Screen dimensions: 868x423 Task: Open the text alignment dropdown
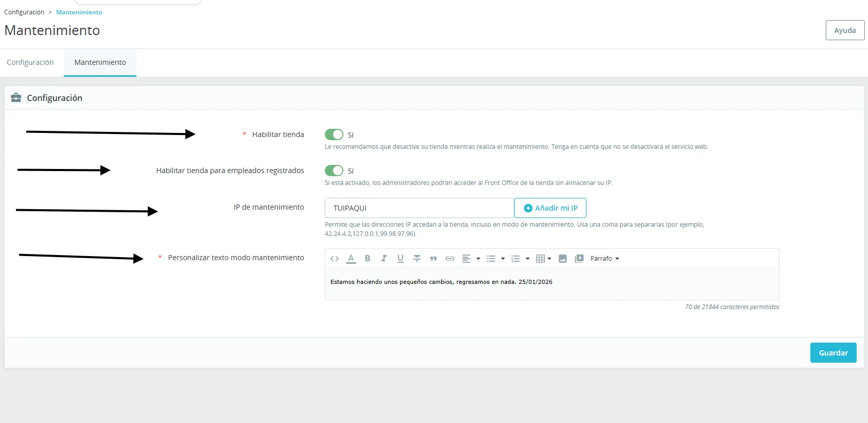pyautogui.click(x=471, y=259)
